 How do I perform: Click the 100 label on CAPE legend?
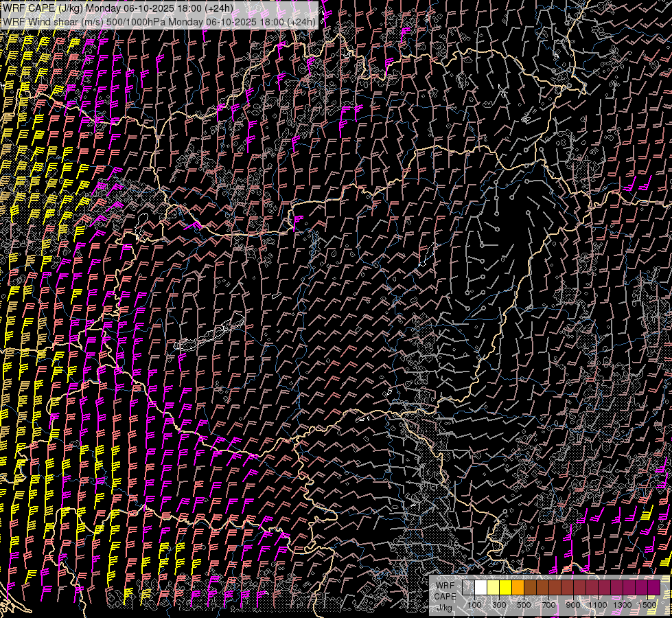coord(474,605)
